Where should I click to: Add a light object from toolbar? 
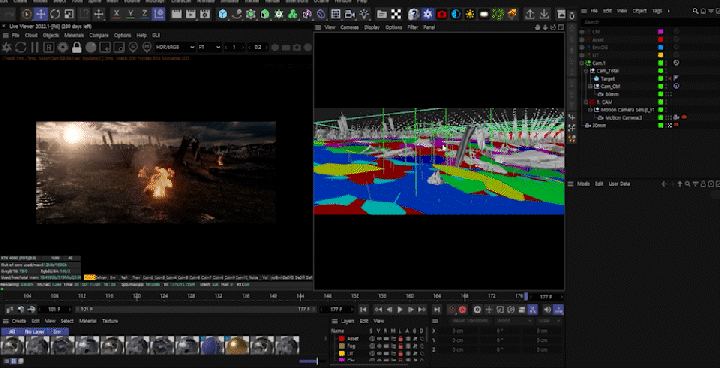coord(364,14)
